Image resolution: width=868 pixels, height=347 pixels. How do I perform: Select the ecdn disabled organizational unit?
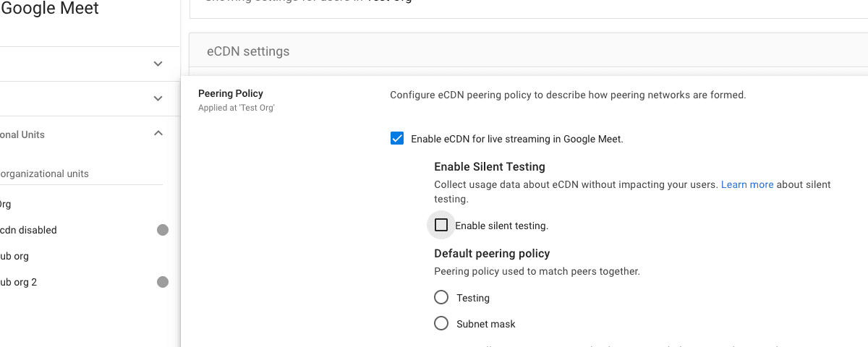coord(29,230)
